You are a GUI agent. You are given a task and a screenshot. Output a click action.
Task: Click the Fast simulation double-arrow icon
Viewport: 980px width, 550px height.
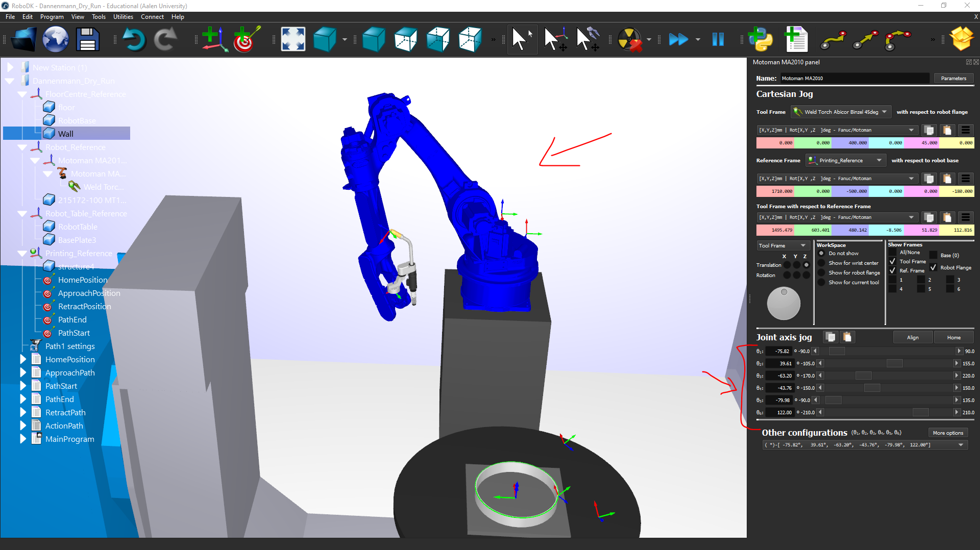678,39
